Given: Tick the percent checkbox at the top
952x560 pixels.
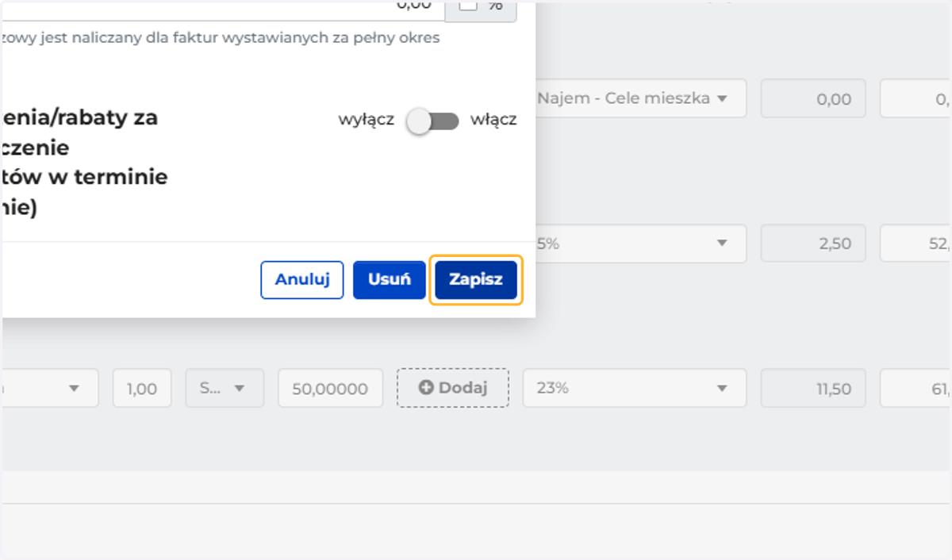Looking at the screenshot, I should tap(469, 4).
